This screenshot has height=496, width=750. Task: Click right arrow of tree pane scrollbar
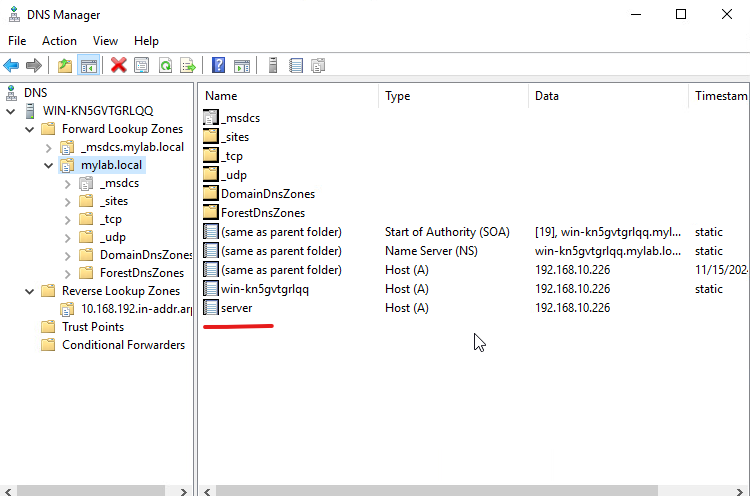click(184, 491)
